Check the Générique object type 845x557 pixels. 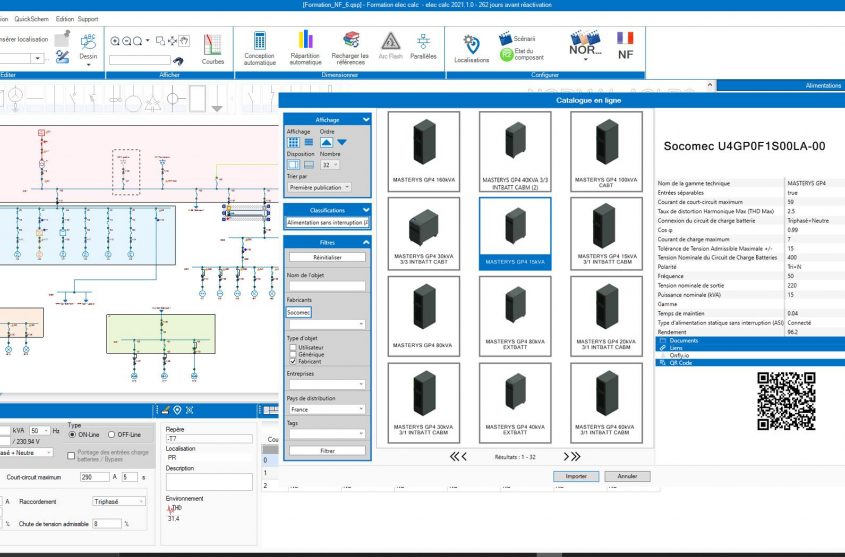coord(293,354)
